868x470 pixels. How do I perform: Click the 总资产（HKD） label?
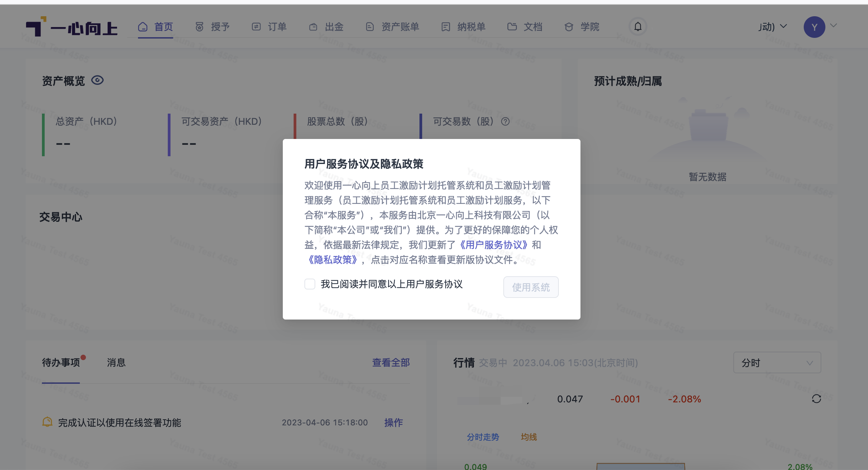tap(86, 121)
